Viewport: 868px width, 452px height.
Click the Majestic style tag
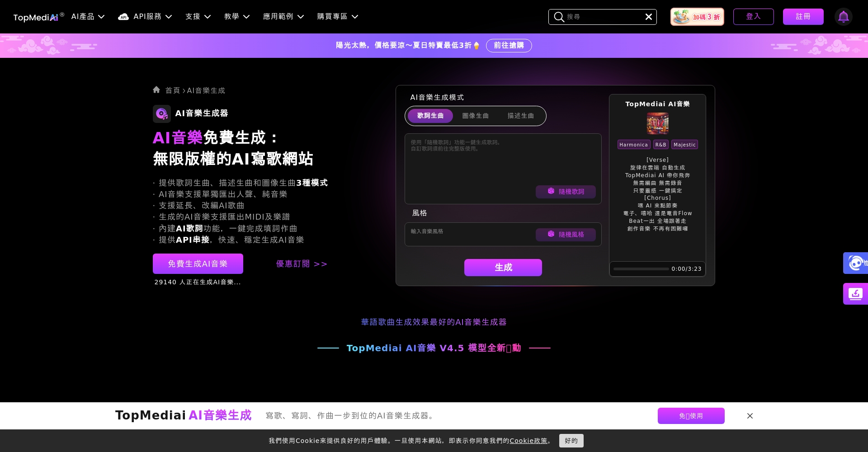tap(684, 145)
